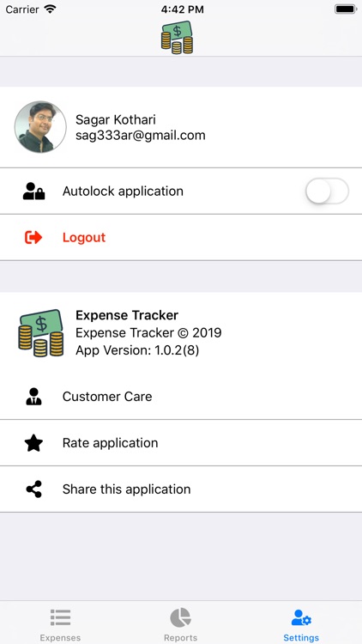This screenshot has width=362, height=644.
Task: Open Rate application option
Action: coord(181,443)
